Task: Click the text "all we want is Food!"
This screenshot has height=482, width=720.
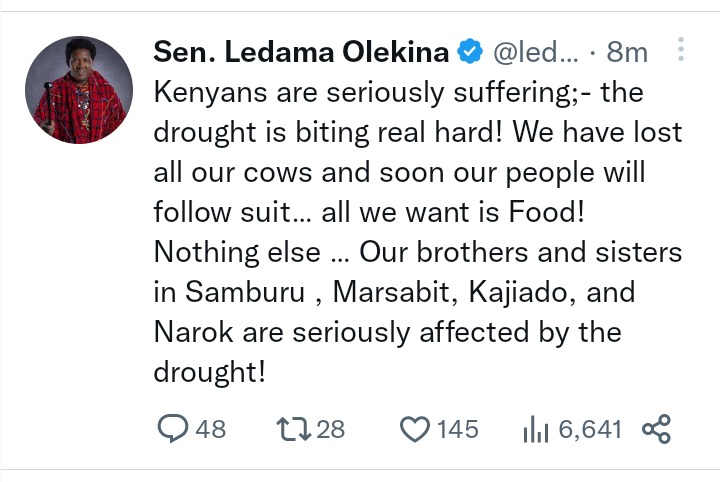Action: point(453,212)
